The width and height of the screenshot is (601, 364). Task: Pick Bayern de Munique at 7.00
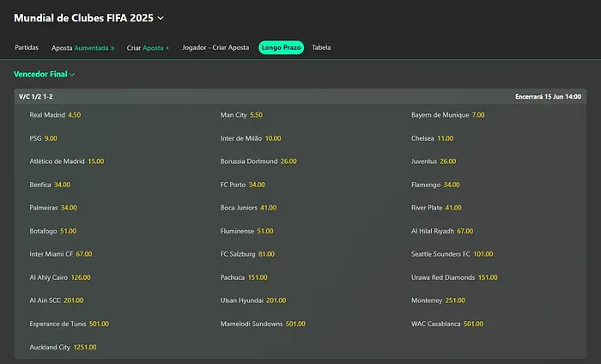tap(447, 115)
